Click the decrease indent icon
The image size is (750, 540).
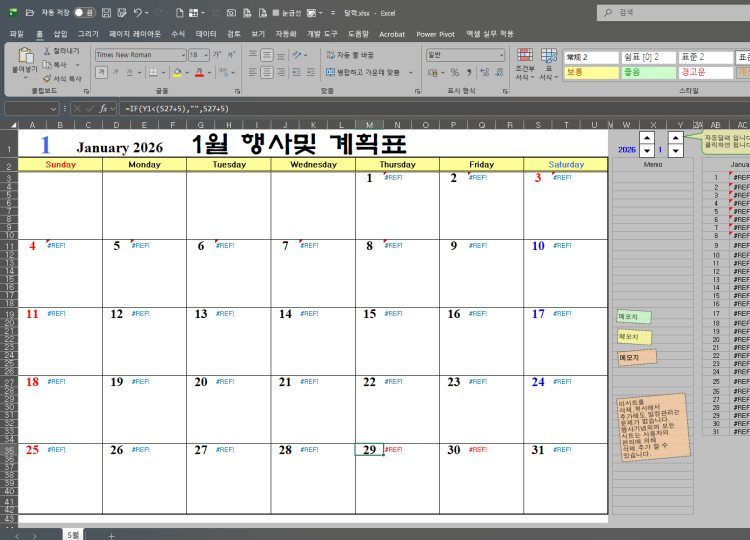pos(297,73)
